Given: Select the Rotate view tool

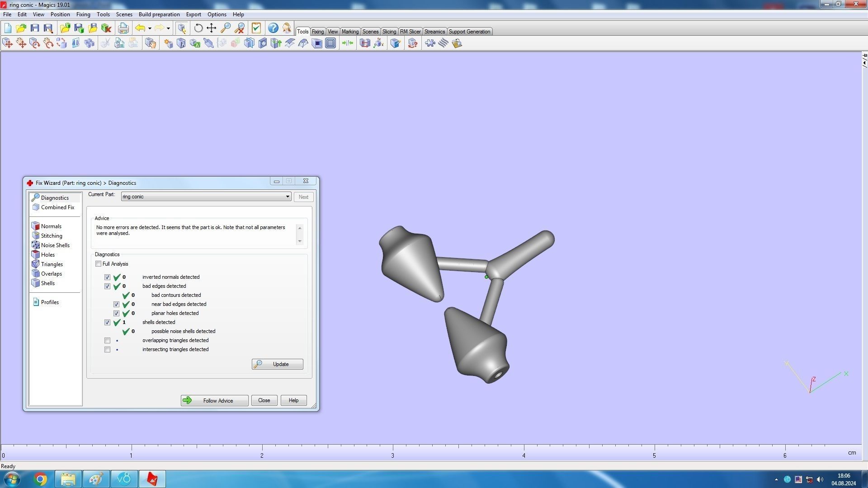Looking at the screenshot, I should (x=198, y=28).
